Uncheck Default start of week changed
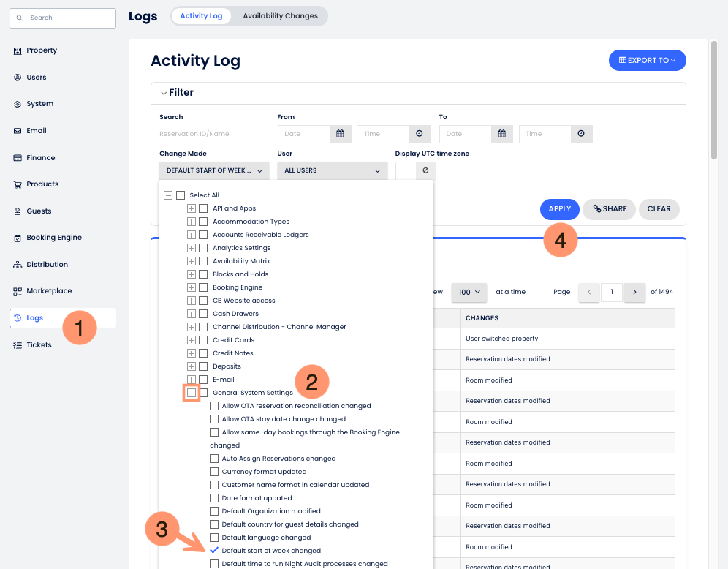This screenshot has width=728, height=569. point(214,551)
